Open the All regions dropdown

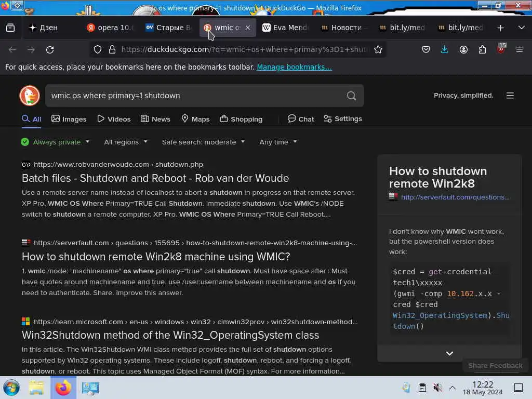point(126,142)
